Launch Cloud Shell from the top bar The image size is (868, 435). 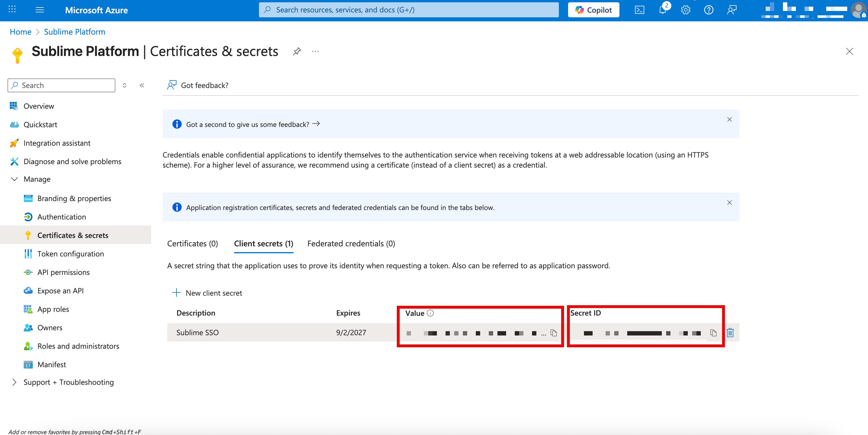[640, 10]
